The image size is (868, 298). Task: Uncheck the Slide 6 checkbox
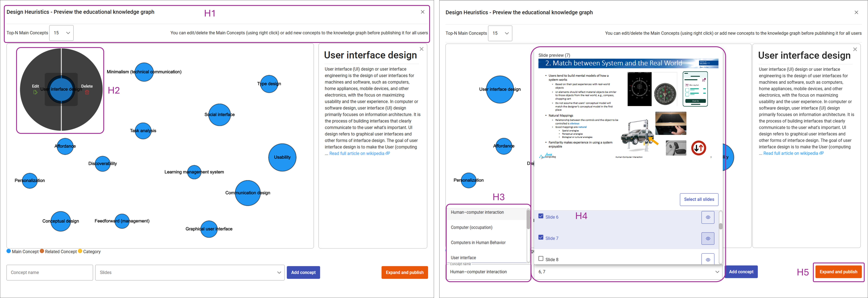point(541,216)
